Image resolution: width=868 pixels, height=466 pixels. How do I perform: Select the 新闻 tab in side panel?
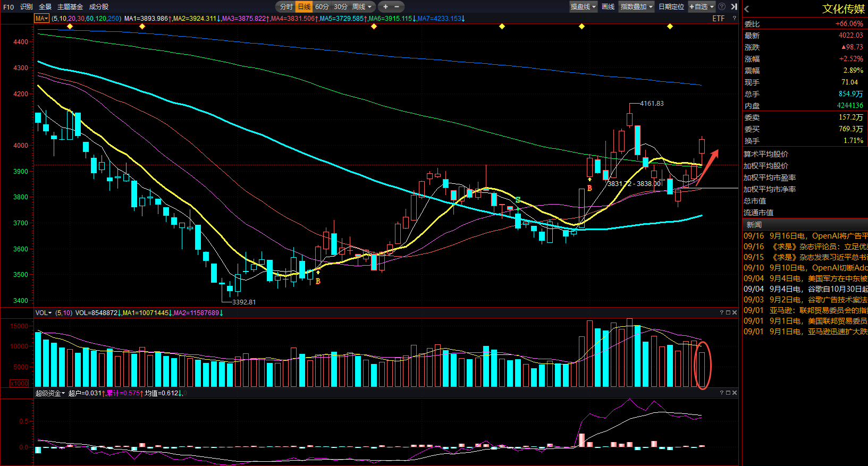click(754, 225)
